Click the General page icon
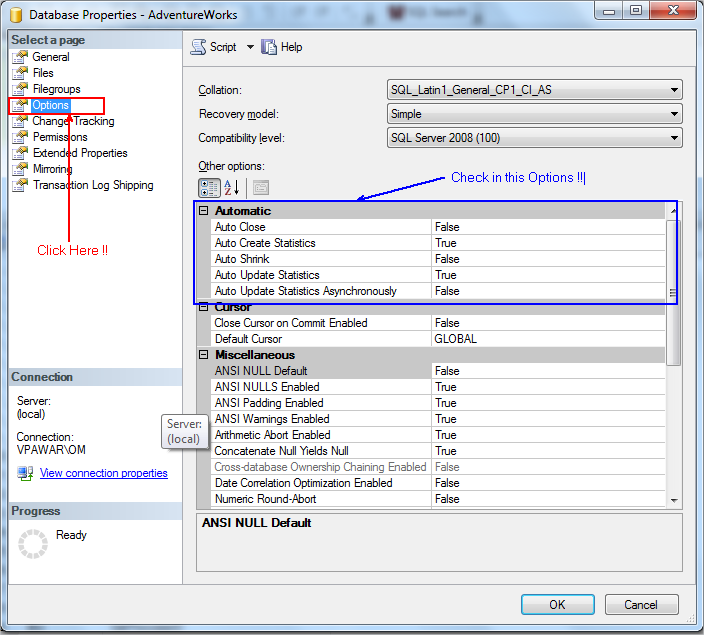This screenshot has height=635, width=704. tap(20, 57)
